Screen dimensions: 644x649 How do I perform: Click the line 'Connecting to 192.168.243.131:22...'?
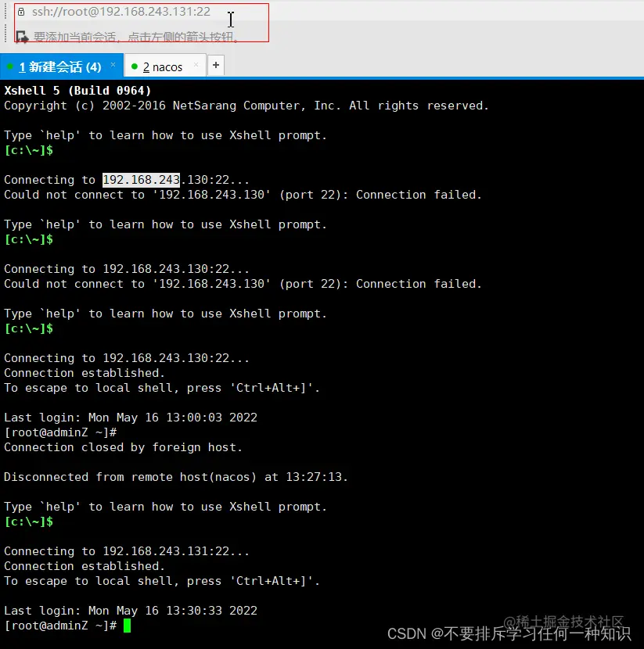point(127,551)
